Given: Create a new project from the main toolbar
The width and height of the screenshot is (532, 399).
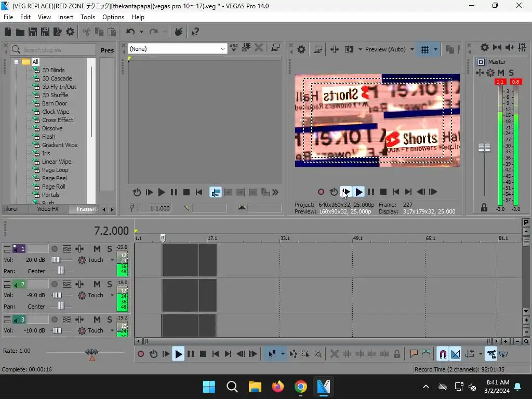Looking at the screenshot, I should (8, 32).
